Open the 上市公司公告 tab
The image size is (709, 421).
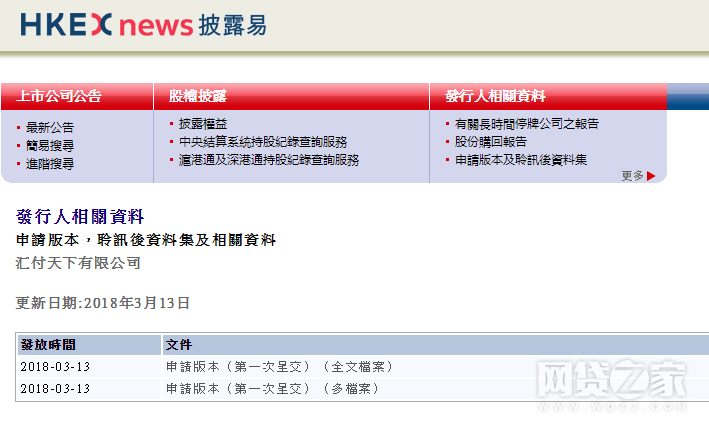click(58, 97)
